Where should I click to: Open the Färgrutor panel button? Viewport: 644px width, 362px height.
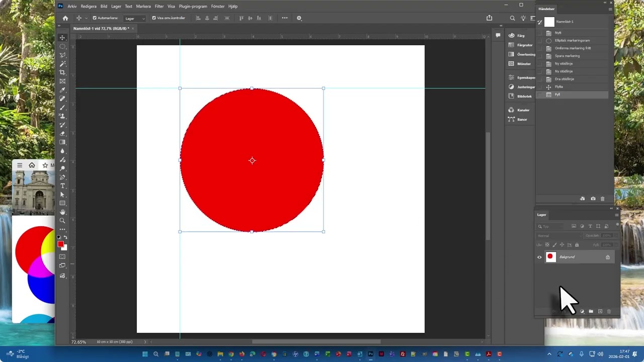pyautogui.click(x=520, y=45)
